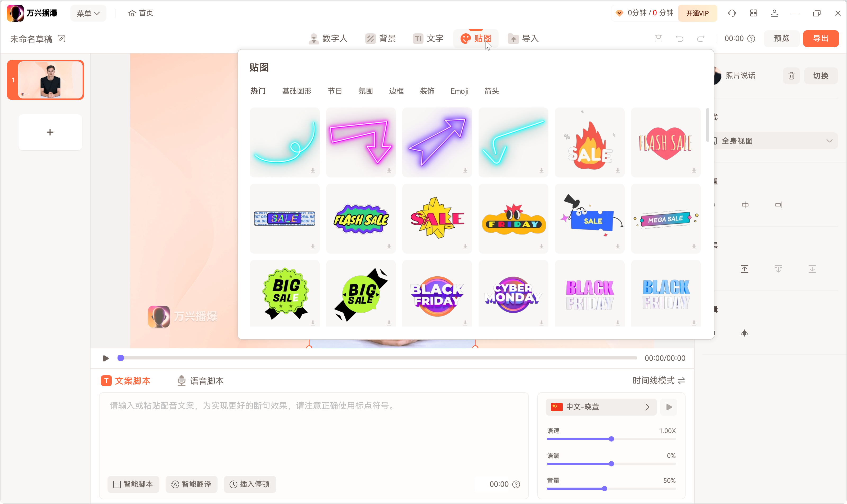Open customer support via the headset icon
The image size is (847, 504).
pyautogui.click(x=732, y=13)
